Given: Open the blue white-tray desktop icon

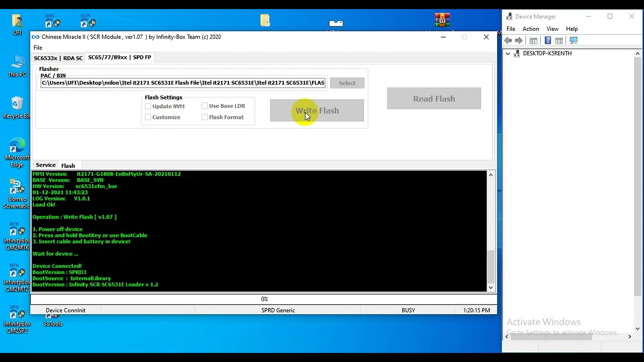Looking at the screenshot, I should click(336, 22).
